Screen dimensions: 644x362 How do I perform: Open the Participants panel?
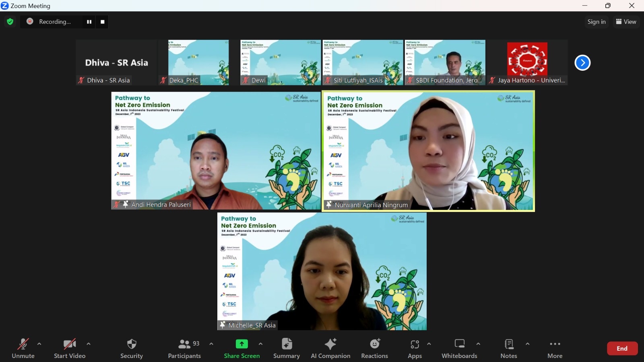184,348
